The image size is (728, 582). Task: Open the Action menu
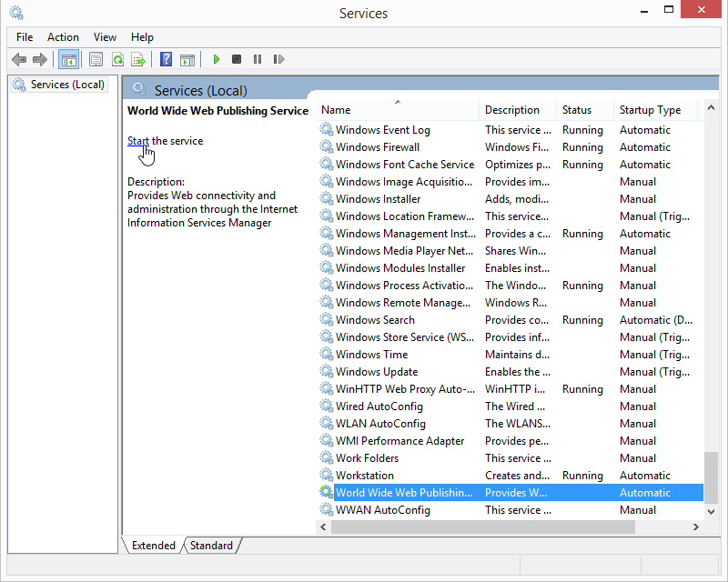coord(63,37)
